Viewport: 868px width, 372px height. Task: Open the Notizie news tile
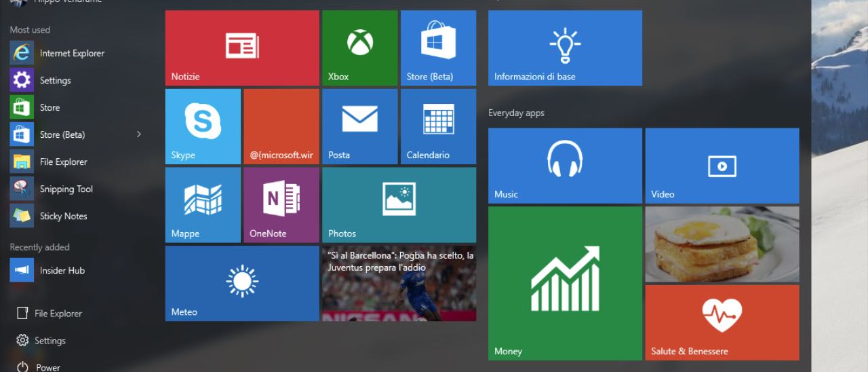click(x=242, y=48)
